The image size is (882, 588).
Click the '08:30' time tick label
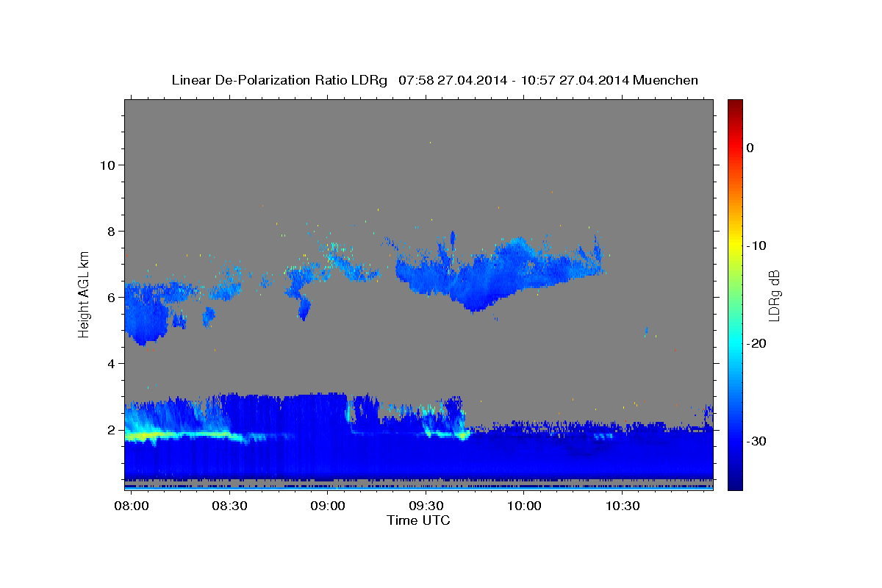(229, 506)
